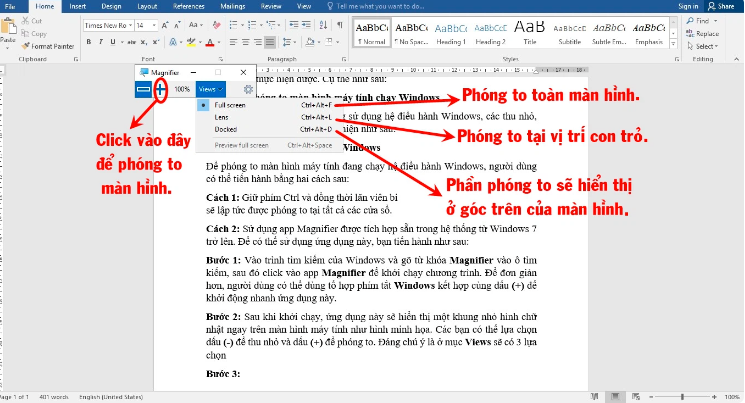The image size is (745, 403).
Task: Click the Bullets list icon
Action: point(233,25)
